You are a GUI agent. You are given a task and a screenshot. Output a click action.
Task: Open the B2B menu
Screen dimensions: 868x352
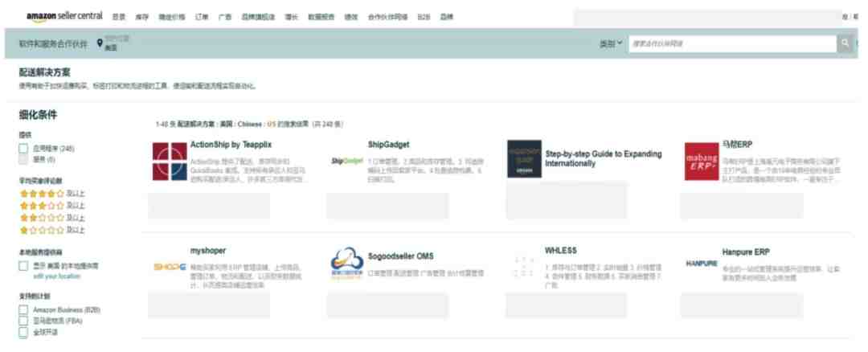point(424,17)
